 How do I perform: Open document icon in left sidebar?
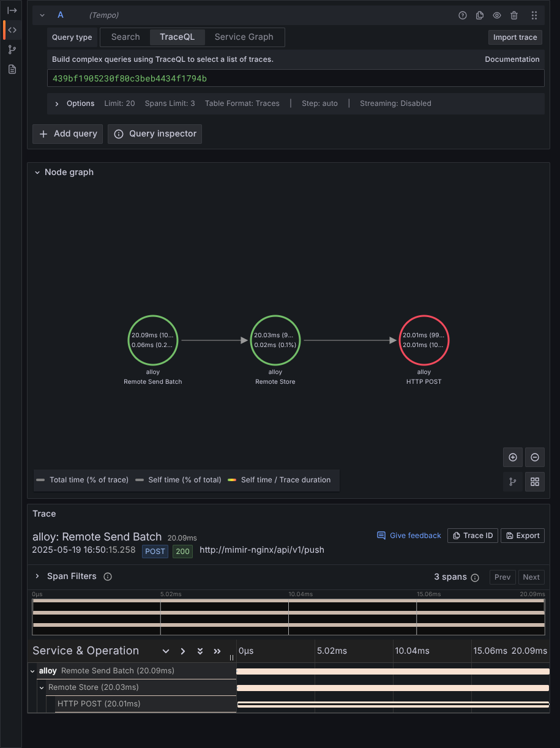point(12,69)
